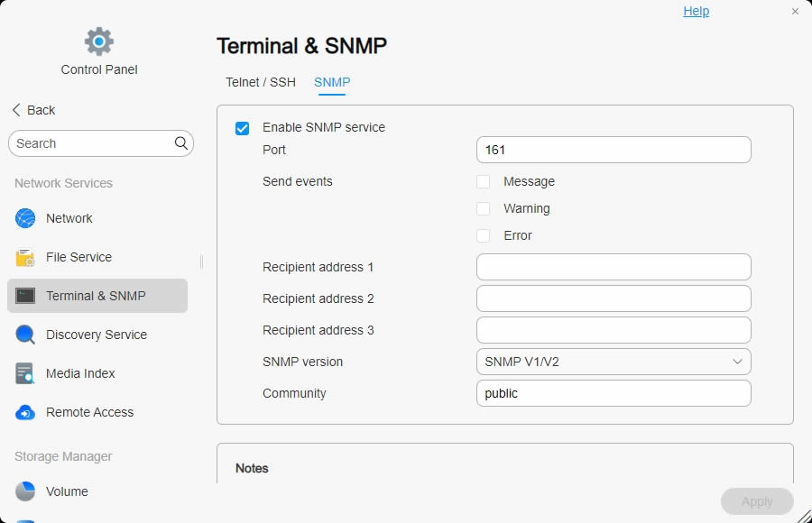The height and width of the screenshot is (523, 812).
Task: Open the Help link
Action: coord(696,12)
